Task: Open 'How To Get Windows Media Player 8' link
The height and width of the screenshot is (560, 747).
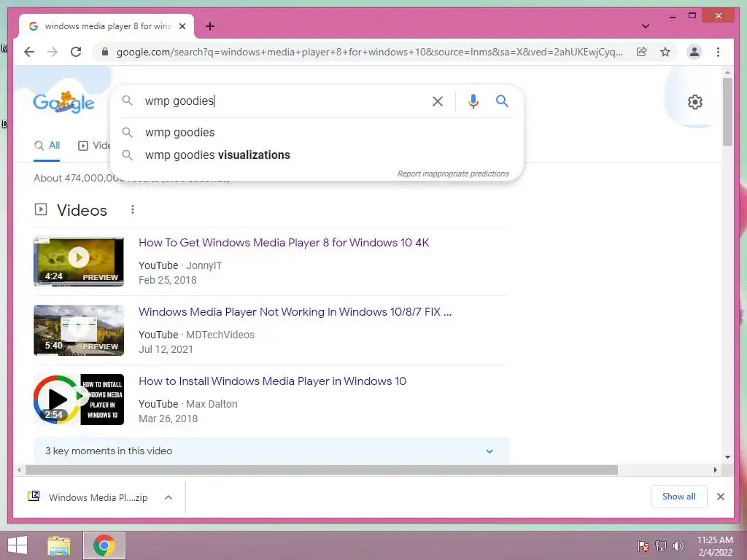Action: [284, 243]
